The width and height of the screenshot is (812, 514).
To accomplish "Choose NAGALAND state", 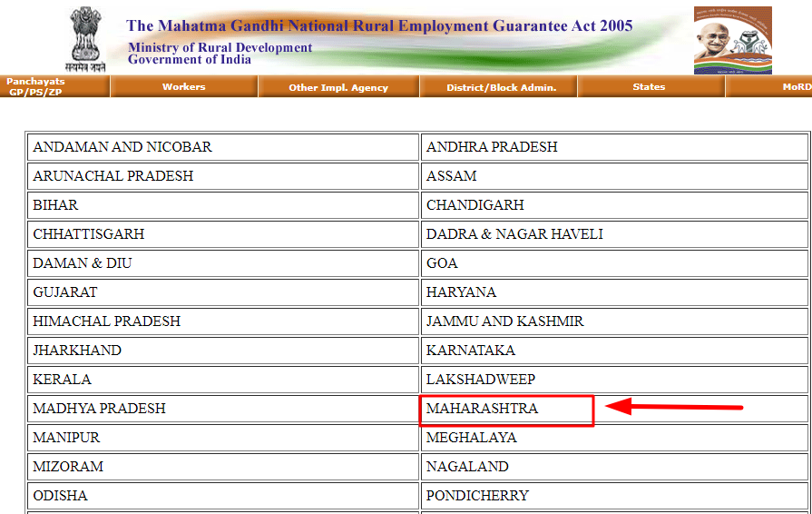I will tap(467, 467).
